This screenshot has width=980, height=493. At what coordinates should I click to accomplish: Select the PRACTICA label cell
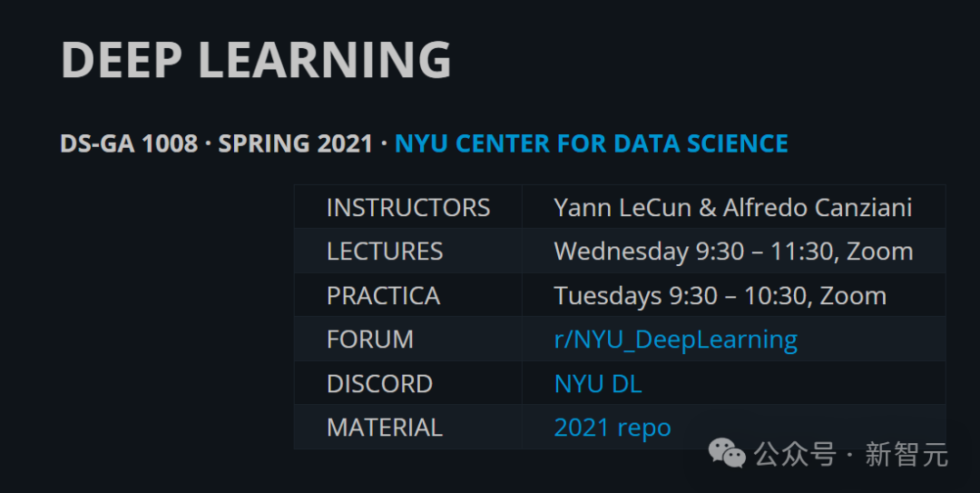pyautogui.click(x=408, y=295)
